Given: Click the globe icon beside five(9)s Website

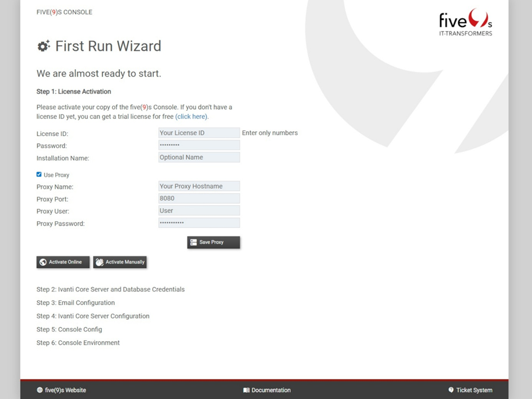Looking at the screenshot, I should pyautogui.click(x=40, y=390).
